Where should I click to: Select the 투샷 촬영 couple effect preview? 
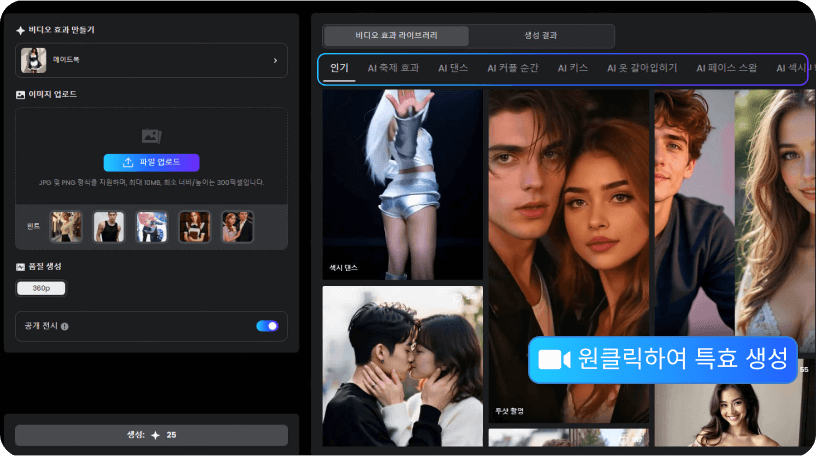pyautogui.click(x=567, y=256)
